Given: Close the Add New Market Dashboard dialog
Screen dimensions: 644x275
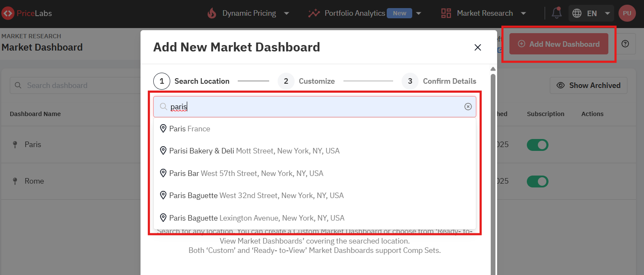Looking at the screenshot, I should point(478,47).
